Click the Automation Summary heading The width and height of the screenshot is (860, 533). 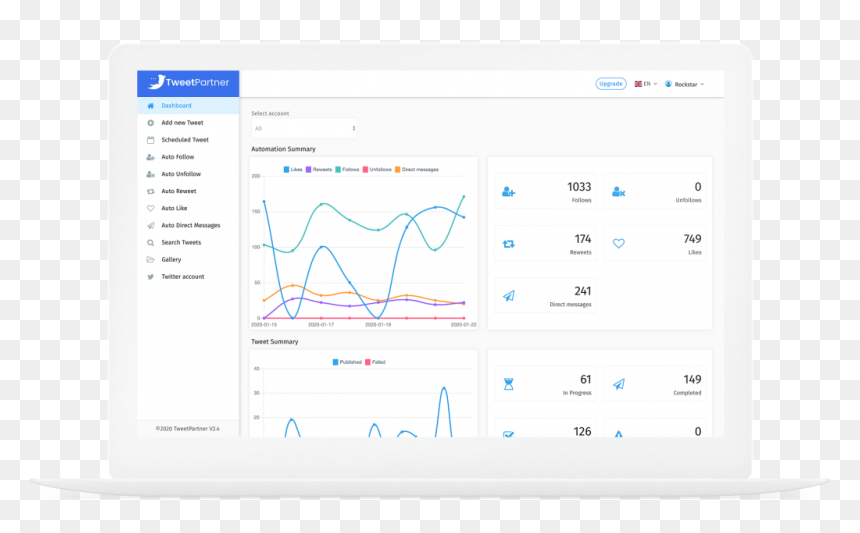[283, 149]
